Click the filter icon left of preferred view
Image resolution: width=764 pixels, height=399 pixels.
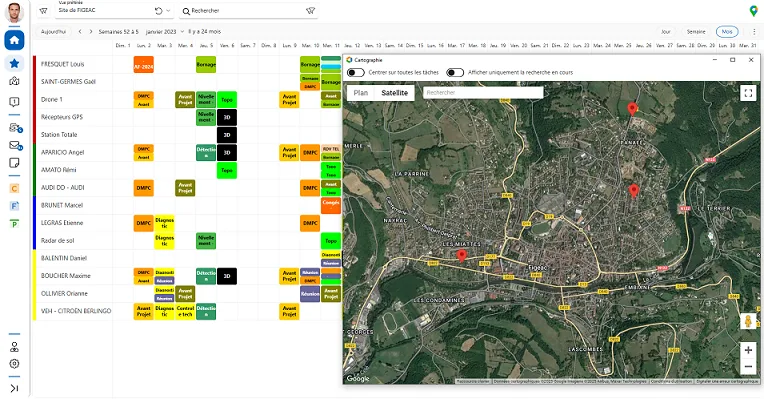43,11
